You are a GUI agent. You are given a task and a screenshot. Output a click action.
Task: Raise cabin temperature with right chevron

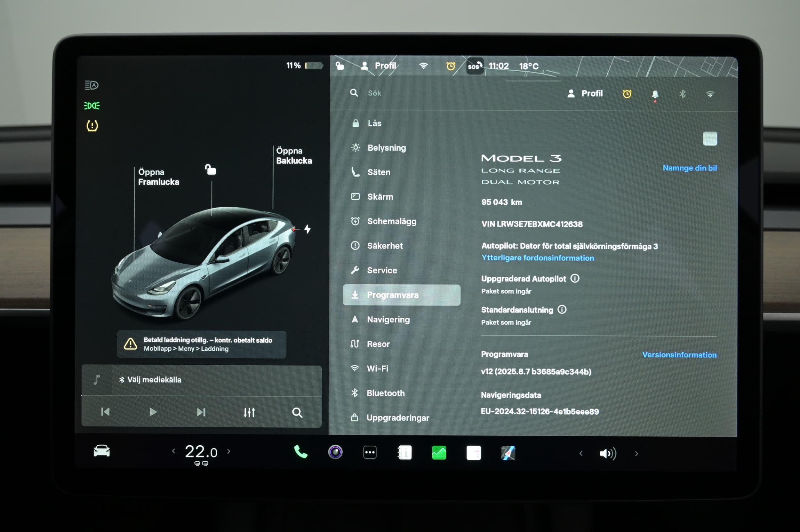click(229, 451)
